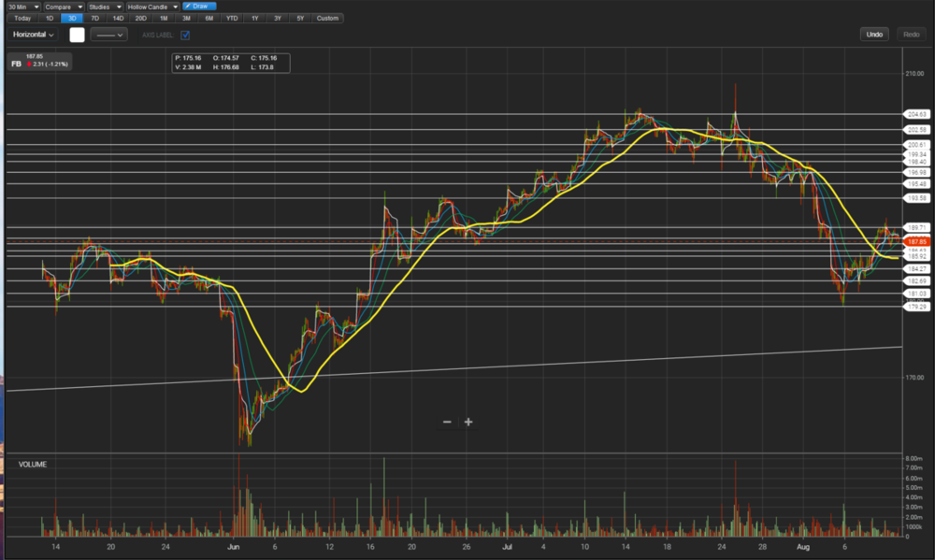The width and height of the screenshot is (935, 560).
Task: Open the line style dropdown
Action: pyautogui.click(x=108, y=35)
